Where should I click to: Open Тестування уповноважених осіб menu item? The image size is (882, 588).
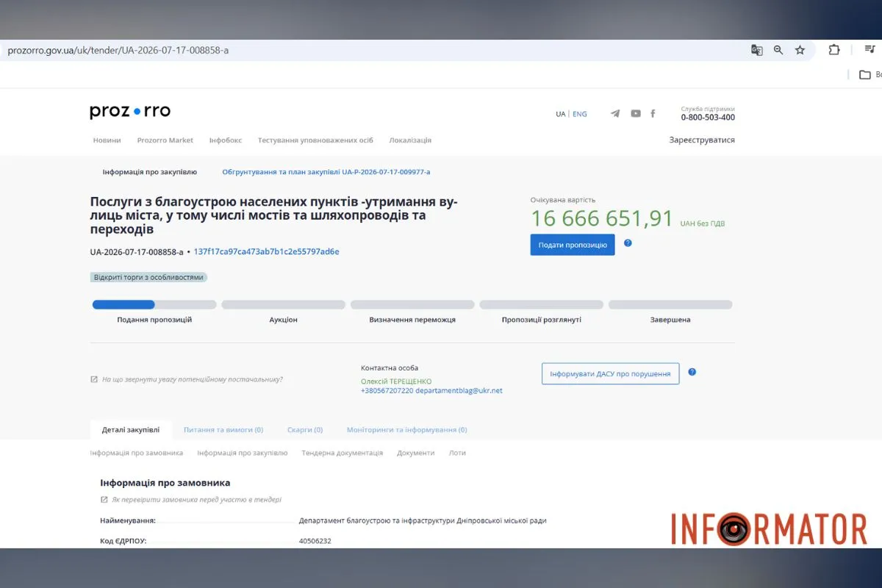315,140
